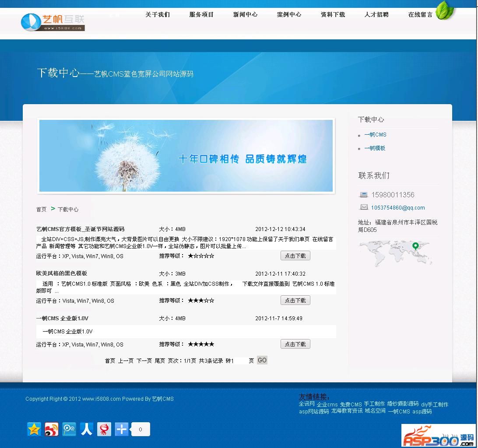Open more share options plus icon
This screenshot has height=448, width=478.
[121, 429]
